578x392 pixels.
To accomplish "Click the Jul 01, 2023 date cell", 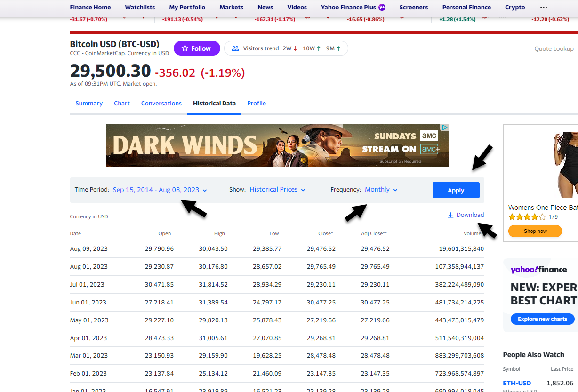I will click(87, 285).
